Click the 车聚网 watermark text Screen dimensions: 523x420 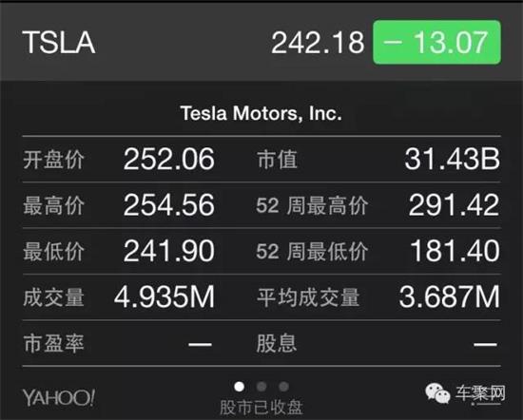pos(480,393)
